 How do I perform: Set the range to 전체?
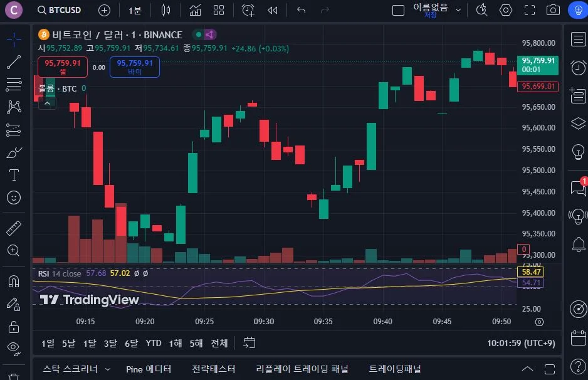(219, 343)
